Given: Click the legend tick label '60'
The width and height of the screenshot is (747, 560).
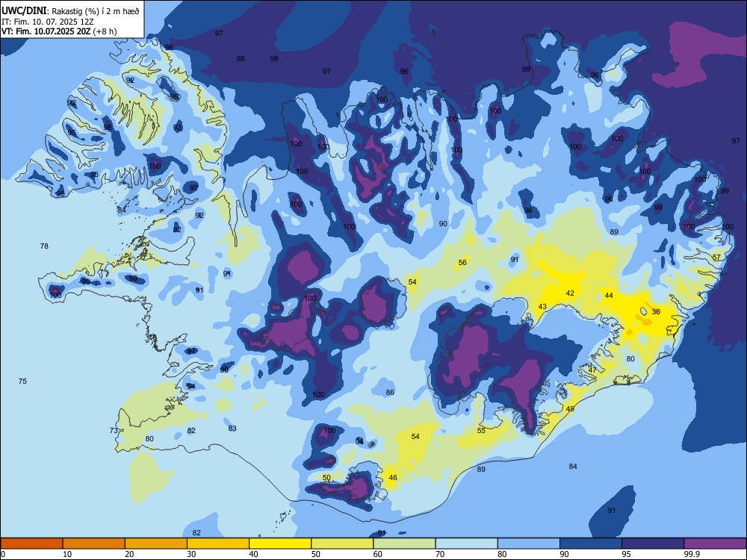Looking at the screenshot, I should point(378,554).
